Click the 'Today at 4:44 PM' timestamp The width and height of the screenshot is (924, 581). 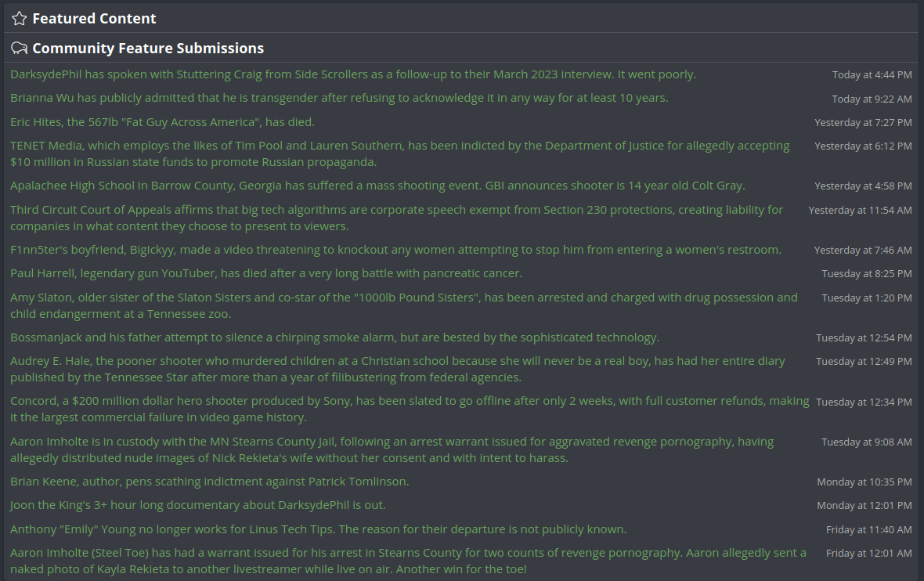[x=872, y=75]
